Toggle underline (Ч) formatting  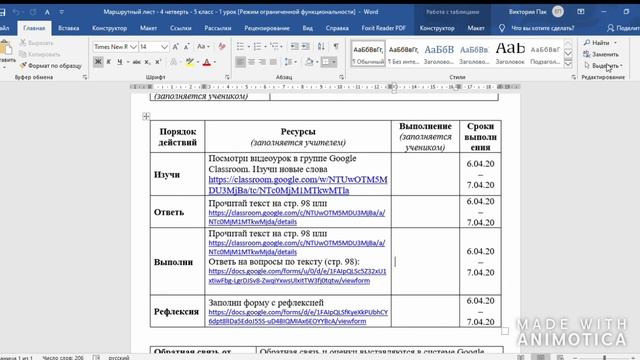pyautogui.click(x=120, y=62)
